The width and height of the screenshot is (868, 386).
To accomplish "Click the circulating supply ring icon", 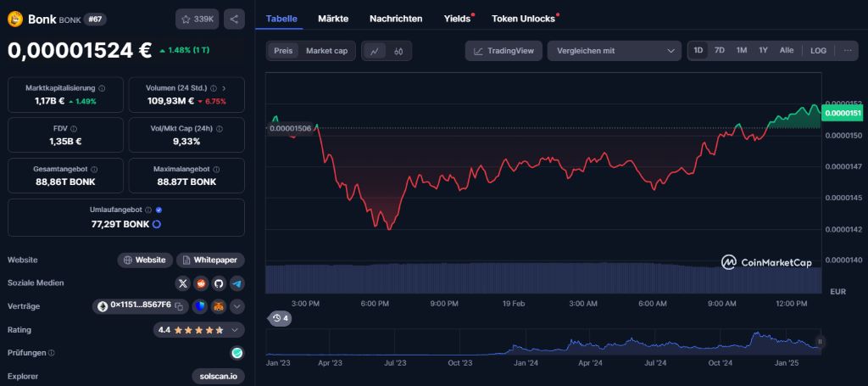I will [x=157, y=224].
